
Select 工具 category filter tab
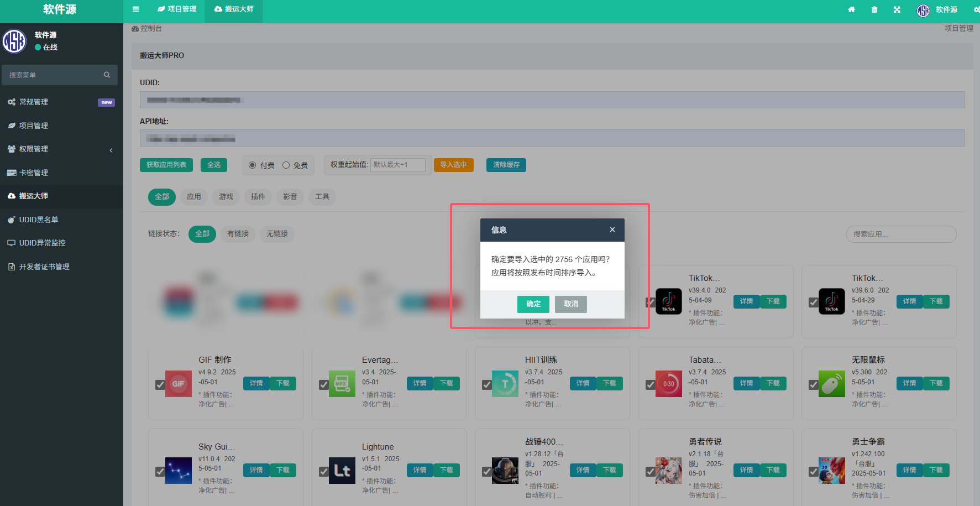tap(322, 197)
